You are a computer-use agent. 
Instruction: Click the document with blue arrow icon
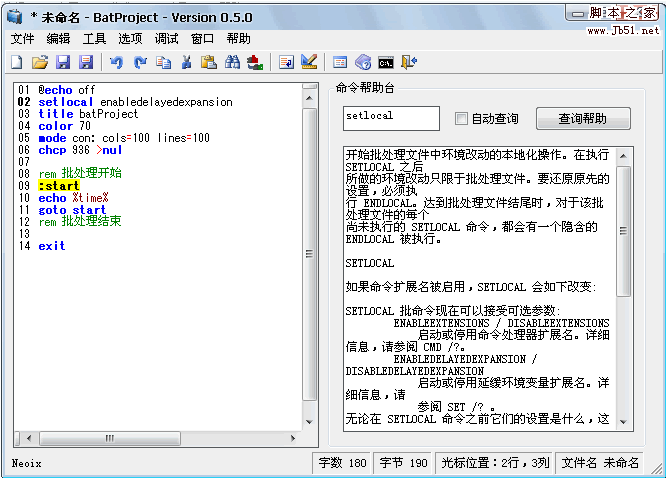[x=286, y=62]
